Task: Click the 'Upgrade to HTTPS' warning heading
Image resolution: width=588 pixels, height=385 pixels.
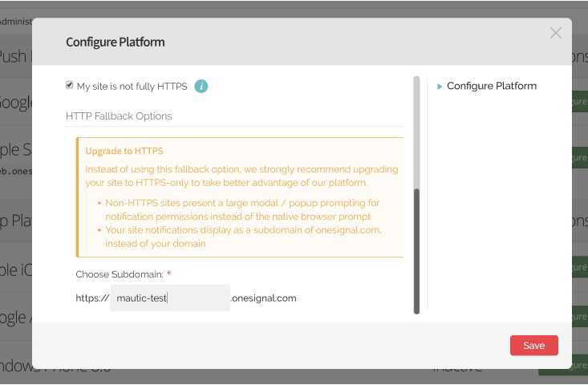Action: pyautogui.click(x=124, y=151)
